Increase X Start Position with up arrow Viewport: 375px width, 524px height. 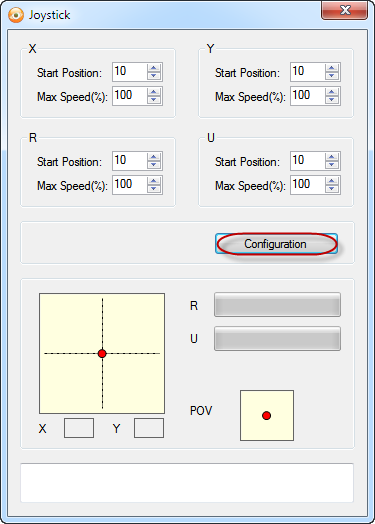point(154,68)
